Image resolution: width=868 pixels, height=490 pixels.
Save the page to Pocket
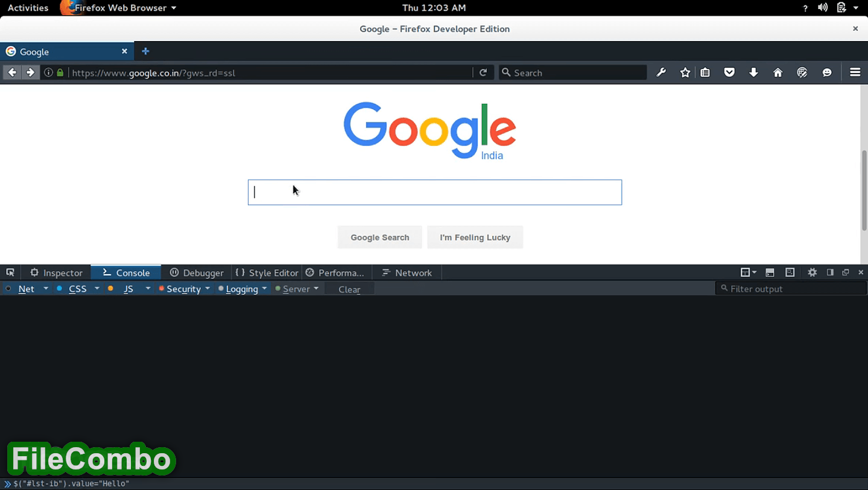click(x=729, y=72)
